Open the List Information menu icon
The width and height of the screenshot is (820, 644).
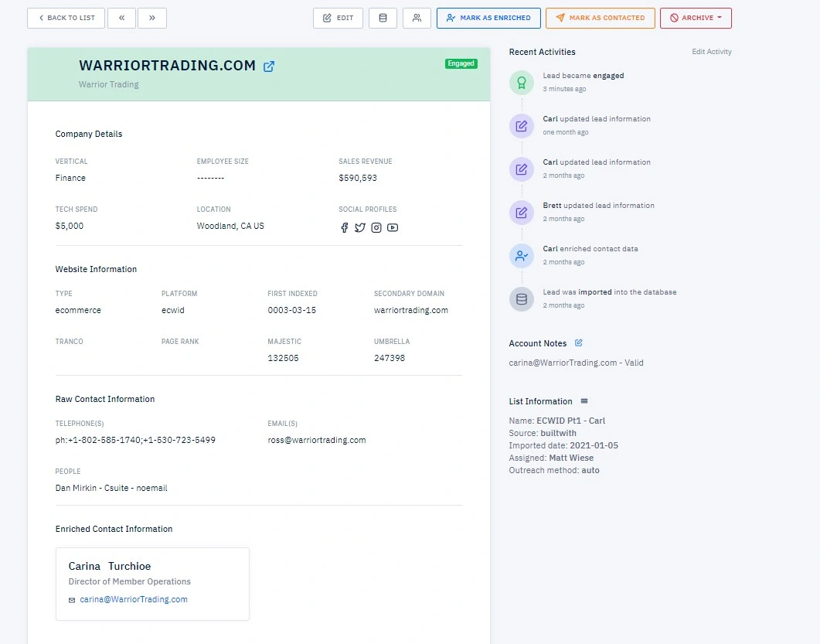pyautogui.click(x=584, y=401)
